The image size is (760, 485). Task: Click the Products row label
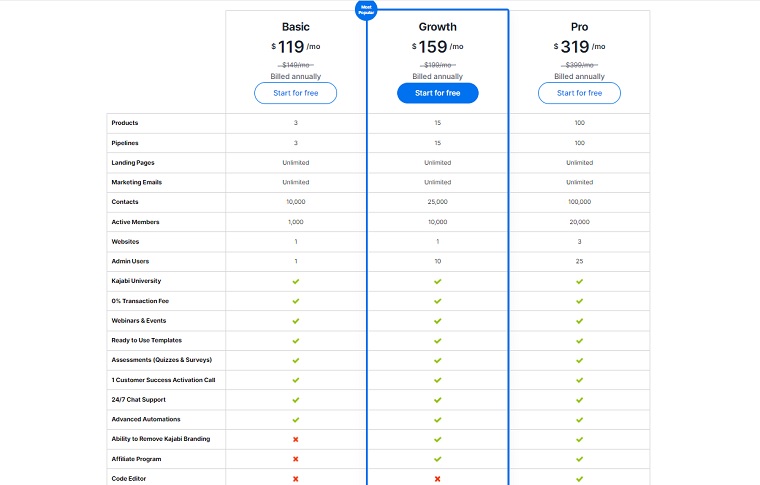click(x=125, y=123)
